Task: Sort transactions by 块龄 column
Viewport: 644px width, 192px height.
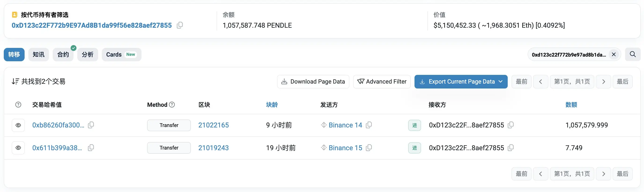Action: (272, 104)
